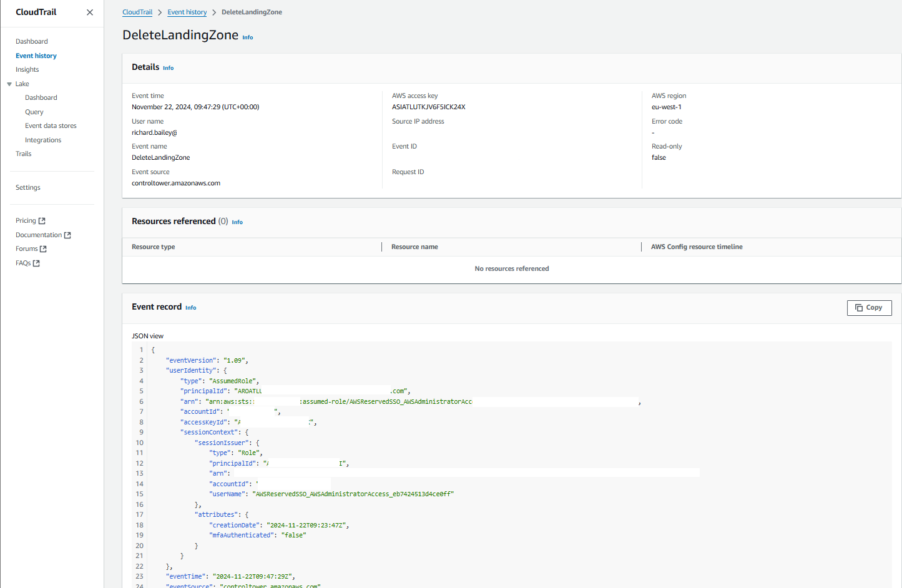902x588 pixels.
Task: Click the No resources referenced message
Action: (512, 269)
